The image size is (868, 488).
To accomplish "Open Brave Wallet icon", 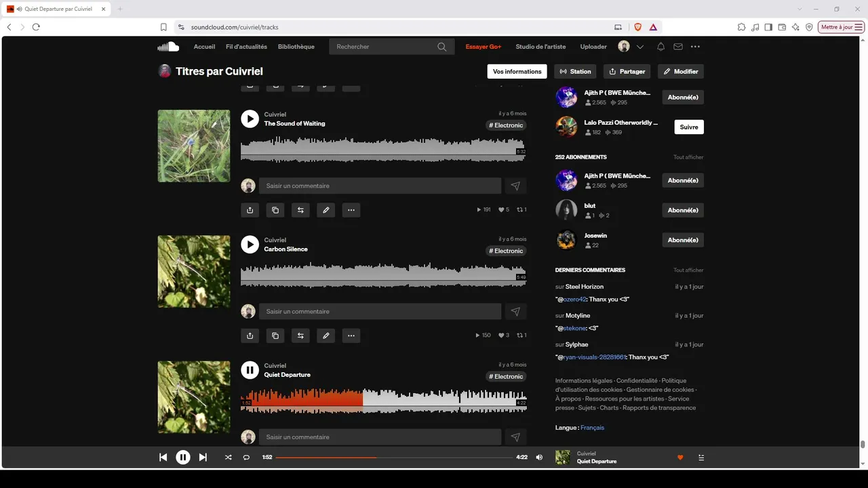I will tap(782, 27).
